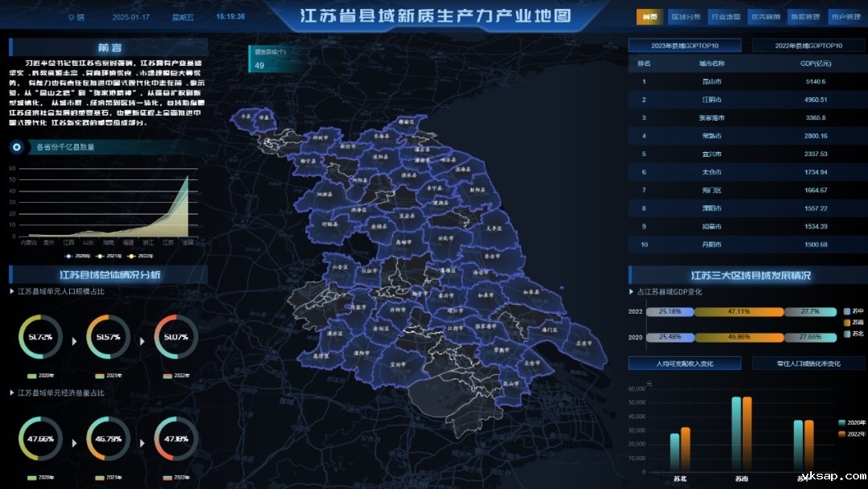Expand the 江苏县域单元经济总量占比 section triangle
The image size is (868, 489).
coord(12,392)
